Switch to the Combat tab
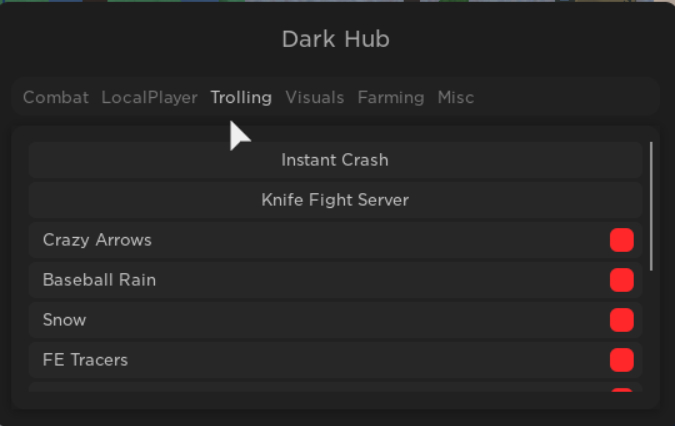Viewport: 675px width, 426px height. tap(56, 98)
